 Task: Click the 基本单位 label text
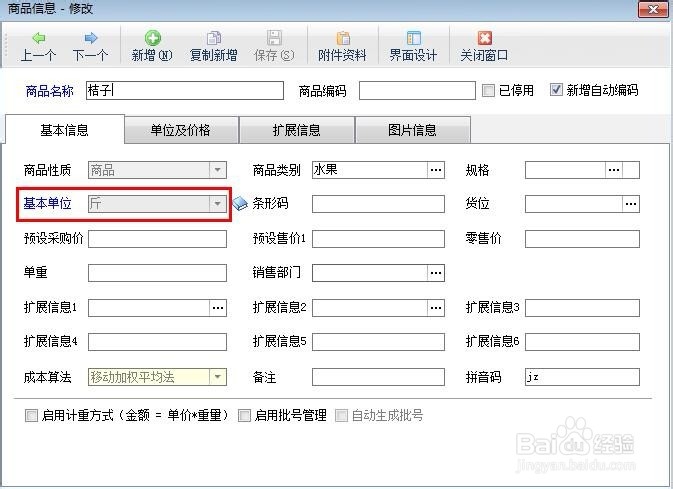point(47,203)
